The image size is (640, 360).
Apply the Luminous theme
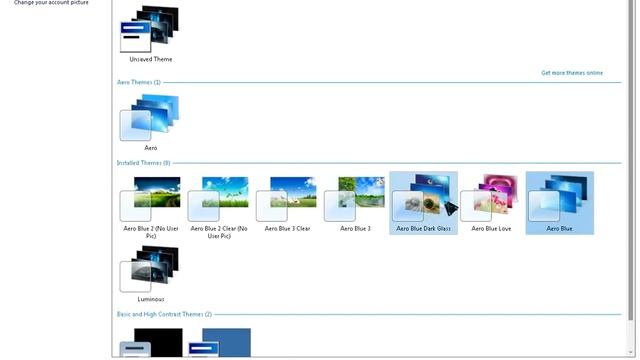point(150,273)
